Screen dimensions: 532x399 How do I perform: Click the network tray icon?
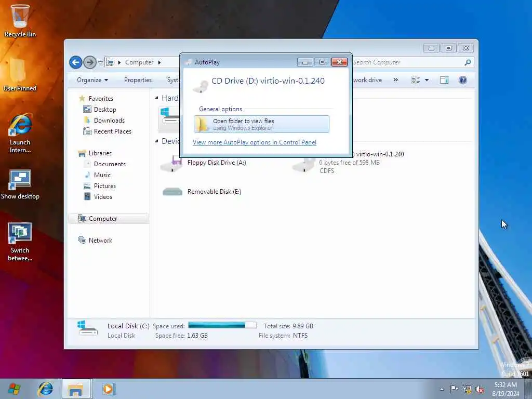point(467,389)
